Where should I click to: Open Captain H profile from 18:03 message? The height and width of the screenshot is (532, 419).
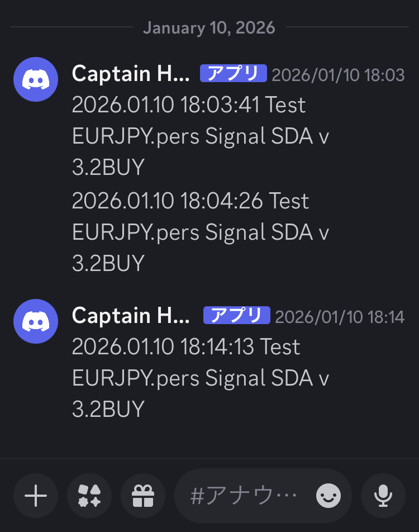tap(131, 74)
